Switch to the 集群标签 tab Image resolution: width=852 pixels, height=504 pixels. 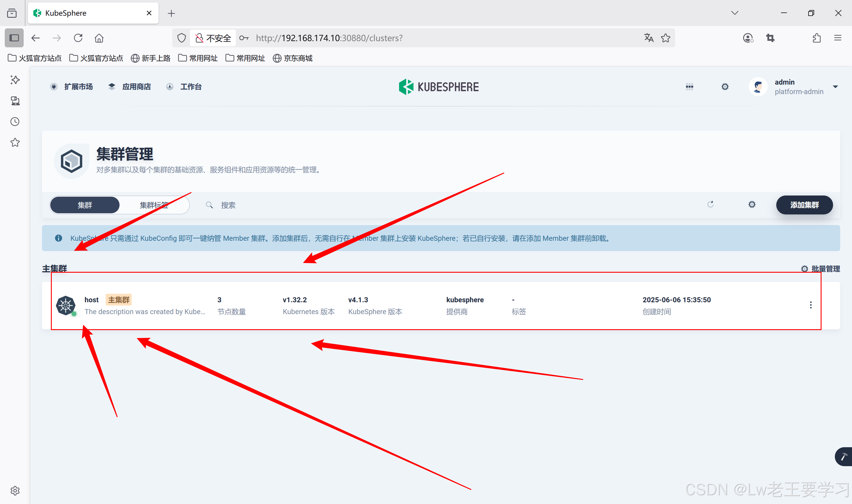tap(154, 205)
